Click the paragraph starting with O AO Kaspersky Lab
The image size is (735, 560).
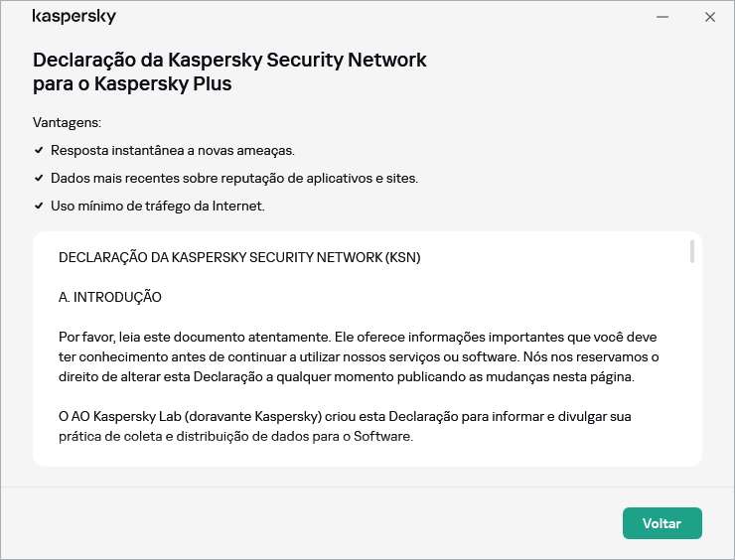click(x=345, y=425)
